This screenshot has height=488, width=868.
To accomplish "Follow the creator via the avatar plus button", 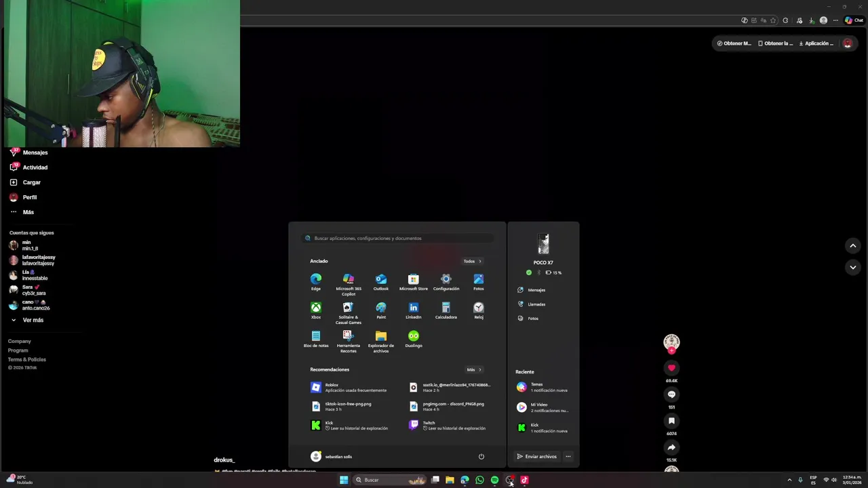I will 671,350.
